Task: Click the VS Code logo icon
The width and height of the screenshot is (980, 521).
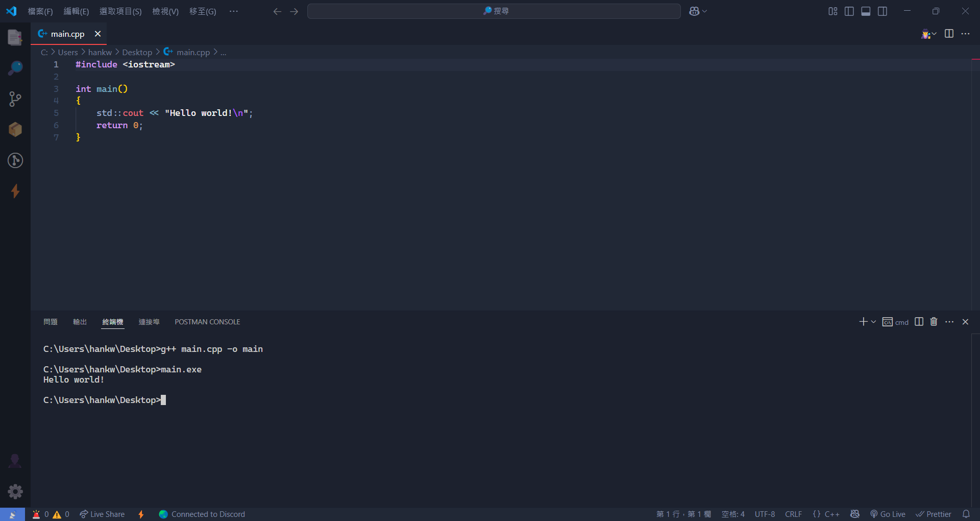Action: [11, 11]
